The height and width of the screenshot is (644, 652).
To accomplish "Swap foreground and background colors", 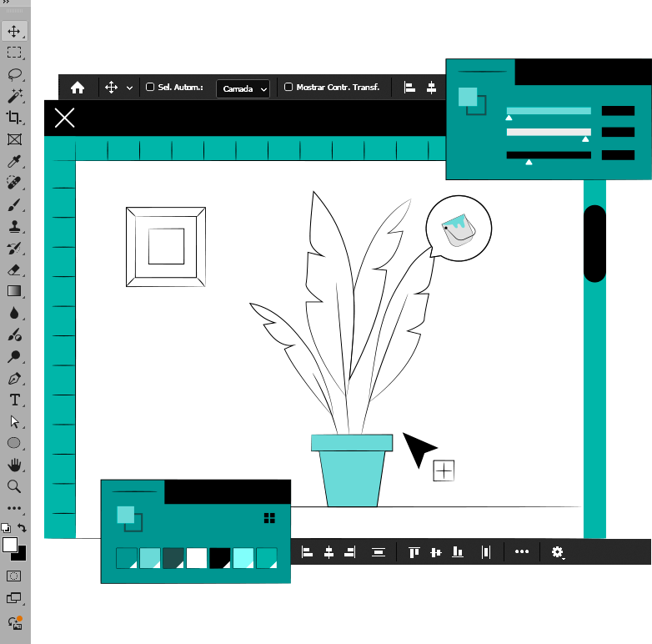I will pos(22,528).
